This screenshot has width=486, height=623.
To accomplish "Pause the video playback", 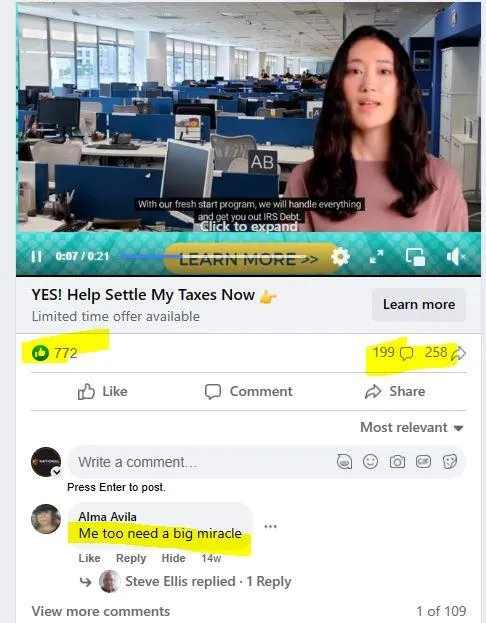I will tap(37, 256).
